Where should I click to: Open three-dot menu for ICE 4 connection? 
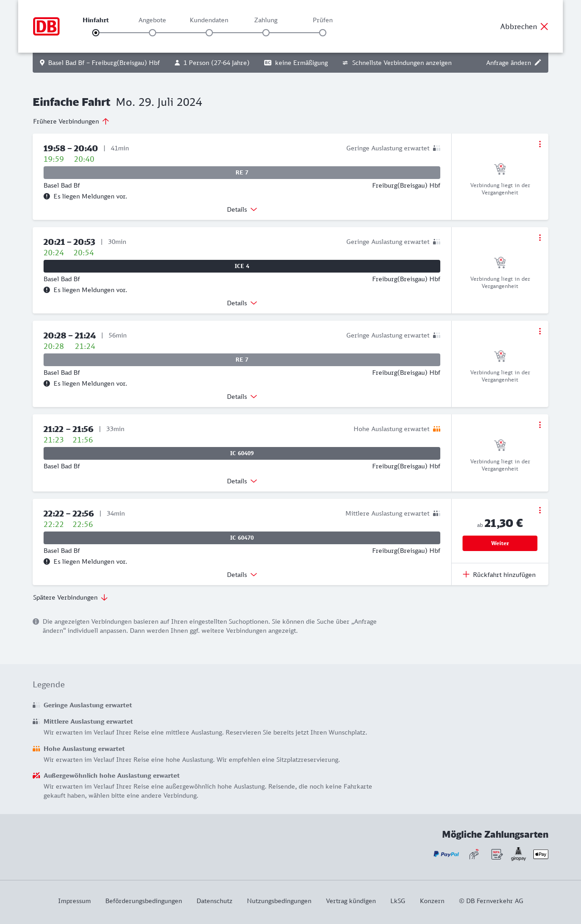tap(540, 238)
